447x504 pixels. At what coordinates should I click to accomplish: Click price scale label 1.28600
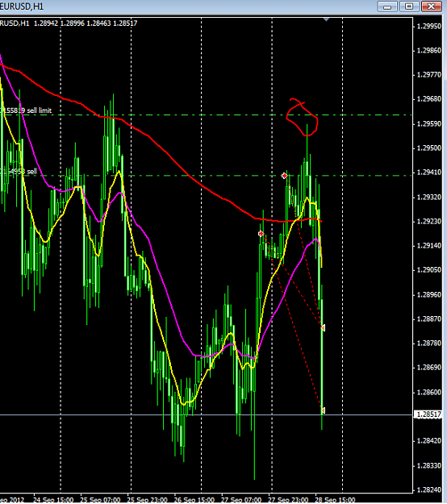click(429, 392)
